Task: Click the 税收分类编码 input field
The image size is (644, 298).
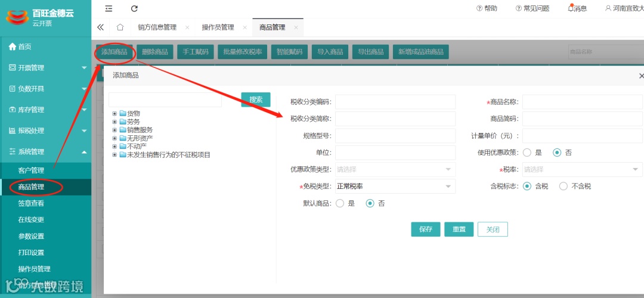Action: tap(395, 102)
